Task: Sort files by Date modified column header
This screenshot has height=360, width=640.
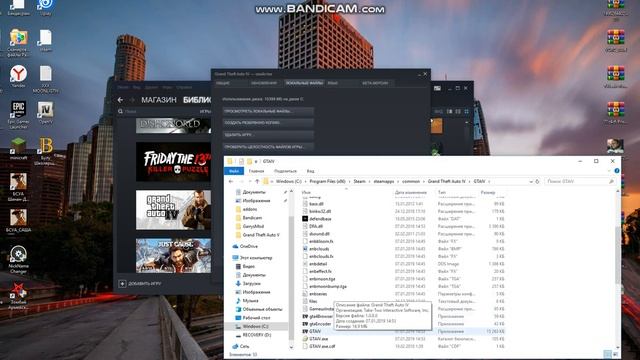Action: 411,192
